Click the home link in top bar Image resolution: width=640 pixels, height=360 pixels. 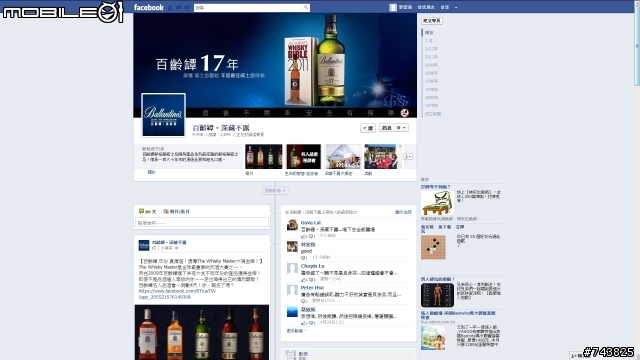point(444,7)
